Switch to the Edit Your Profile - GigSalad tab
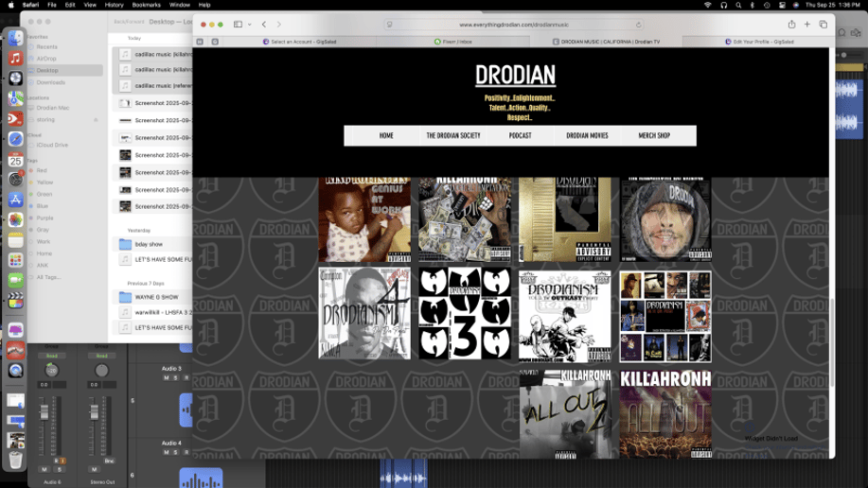This screenshot has height=488, width=868. 759,42
